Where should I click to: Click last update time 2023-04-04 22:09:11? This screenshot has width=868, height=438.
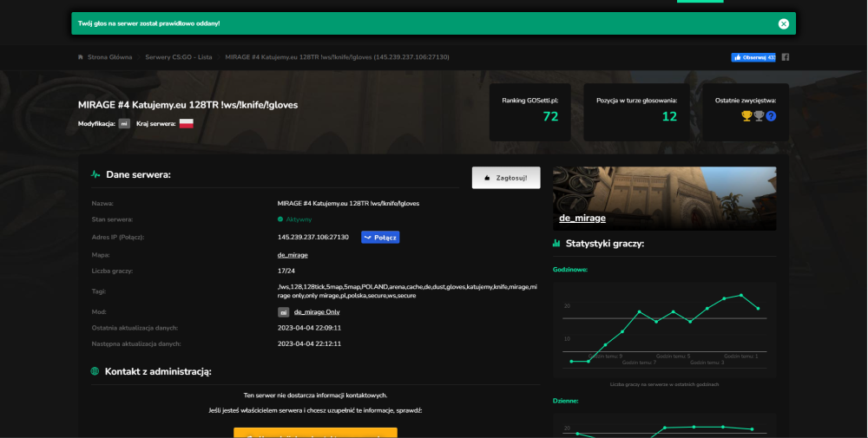309,328
